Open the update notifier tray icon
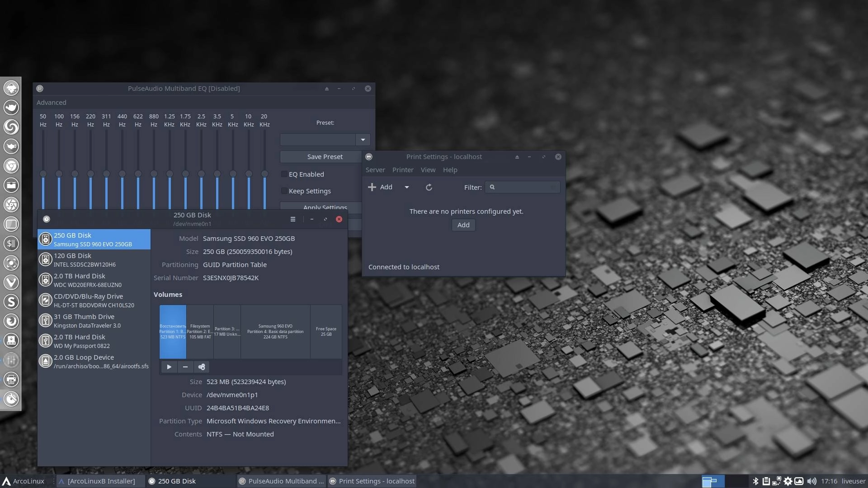The image size is (868, 488). click(788, 481)
